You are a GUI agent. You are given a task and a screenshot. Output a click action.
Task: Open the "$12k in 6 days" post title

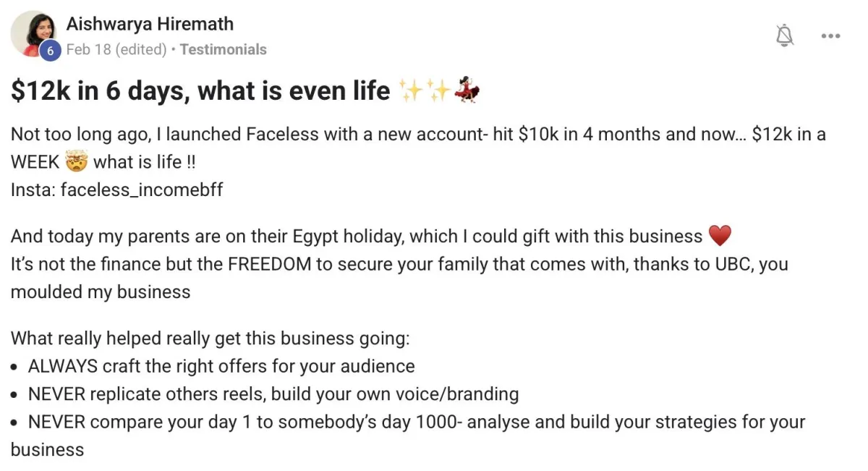coord(200,91)
